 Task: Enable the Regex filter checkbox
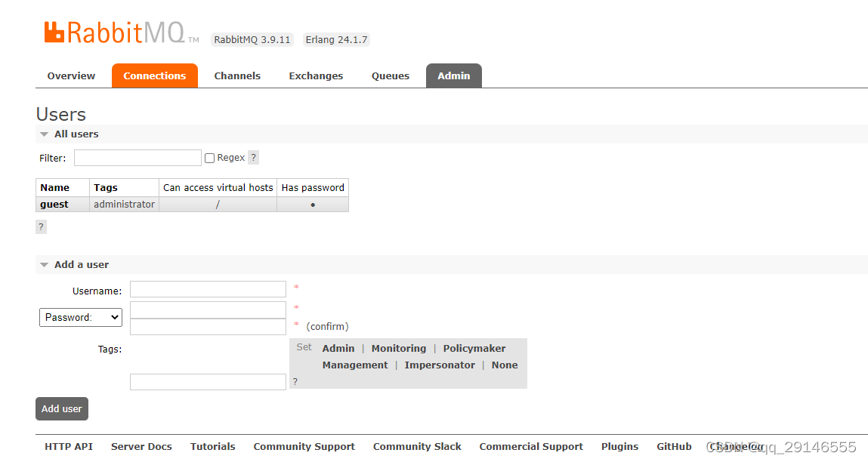coord(209,159)
